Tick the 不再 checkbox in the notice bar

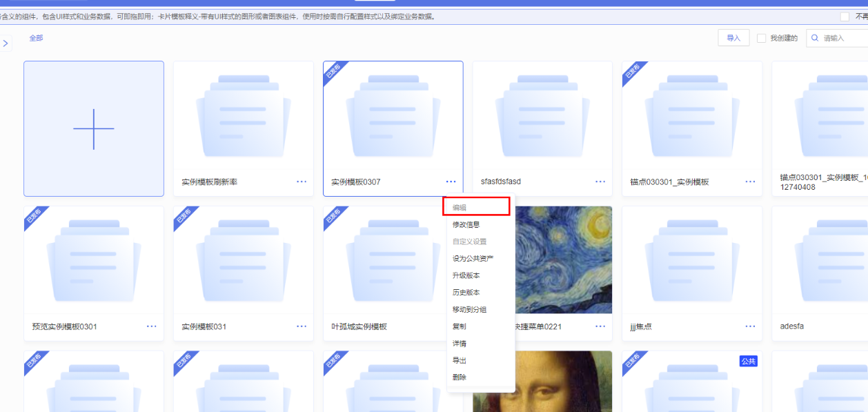[x=845, y=16]
